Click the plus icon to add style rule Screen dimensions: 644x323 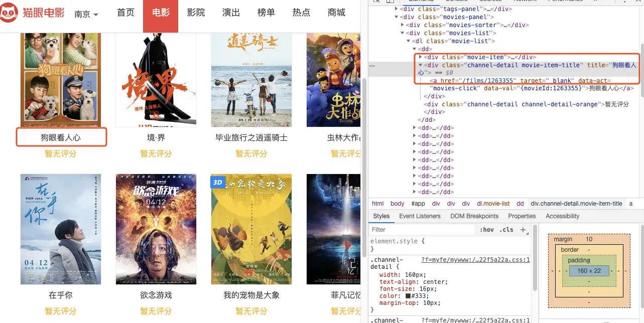(x=523, y=230)
